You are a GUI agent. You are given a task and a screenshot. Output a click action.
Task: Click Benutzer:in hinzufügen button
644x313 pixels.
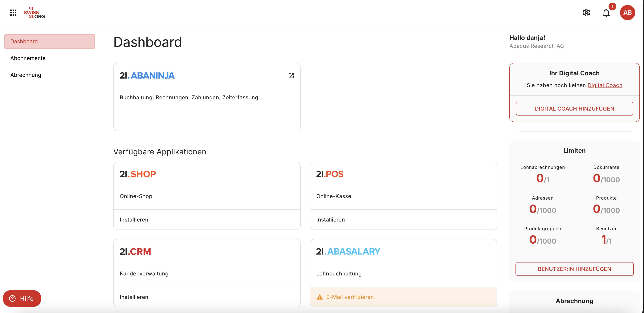coord(574,269)
